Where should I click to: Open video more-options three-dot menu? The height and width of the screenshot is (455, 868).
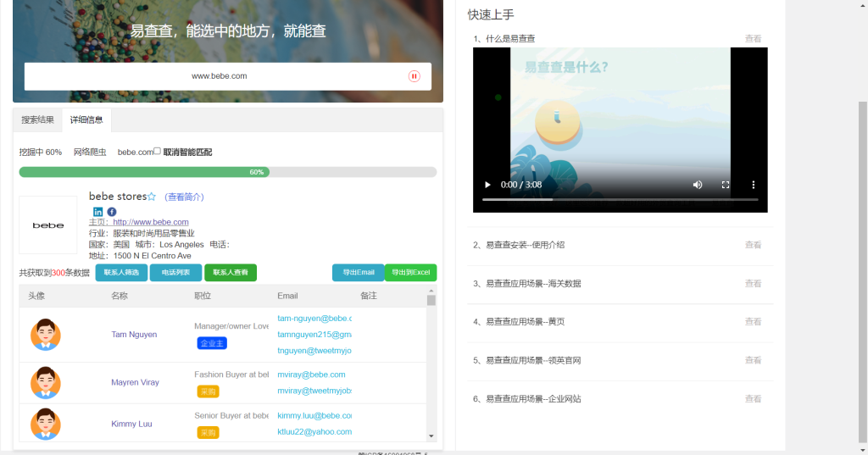[753, 185]
